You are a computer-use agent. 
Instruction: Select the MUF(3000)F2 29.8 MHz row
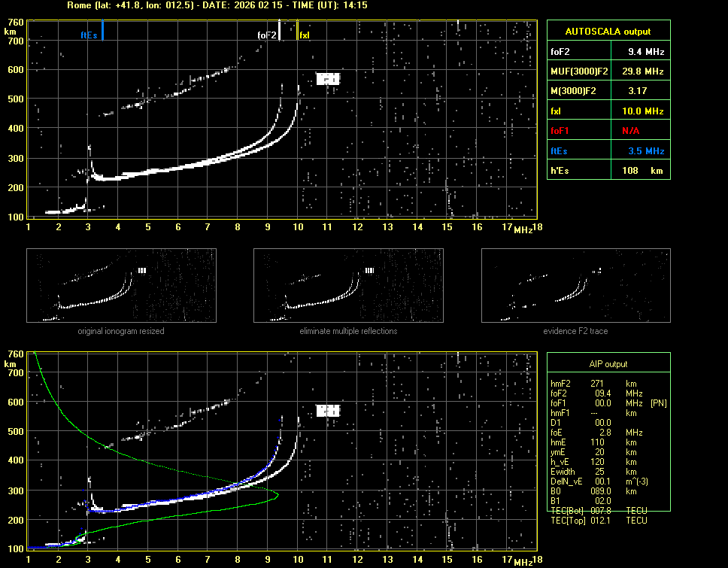click(607, 71)
